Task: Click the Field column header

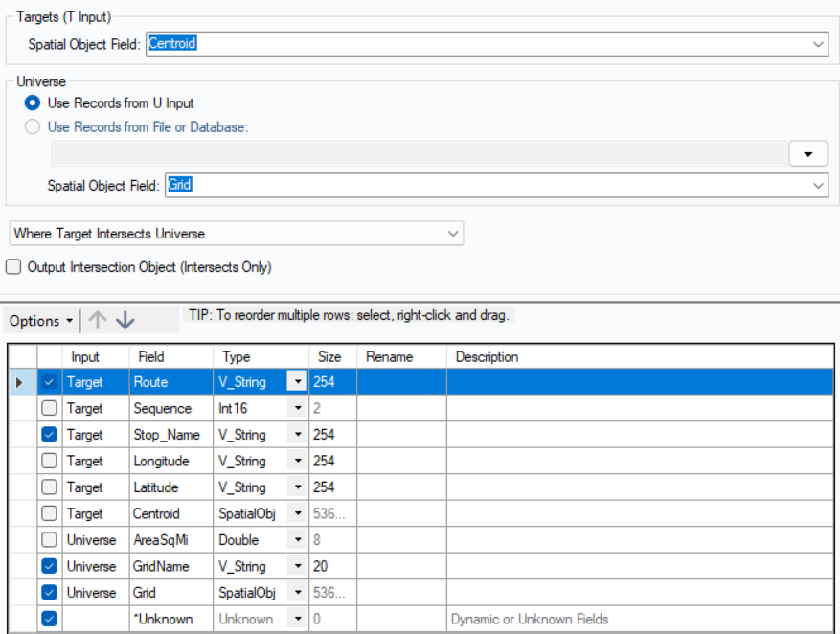Action: point(170,356)
